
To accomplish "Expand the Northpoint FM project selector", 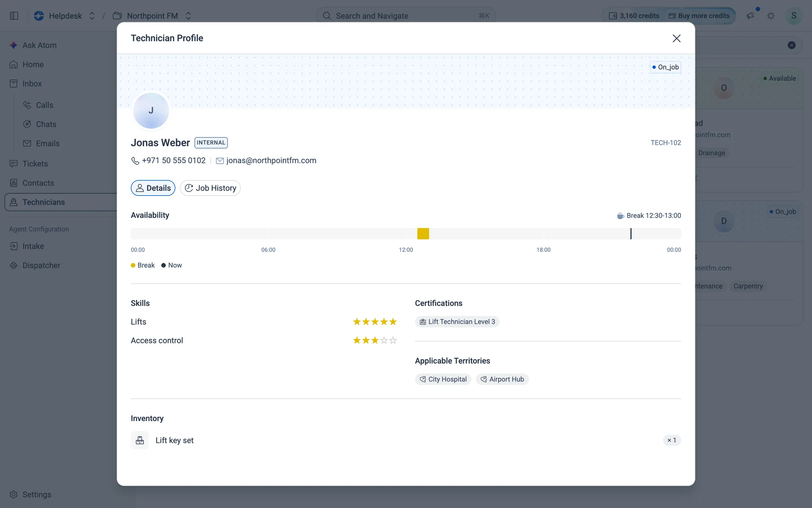I will coord(152,16).
